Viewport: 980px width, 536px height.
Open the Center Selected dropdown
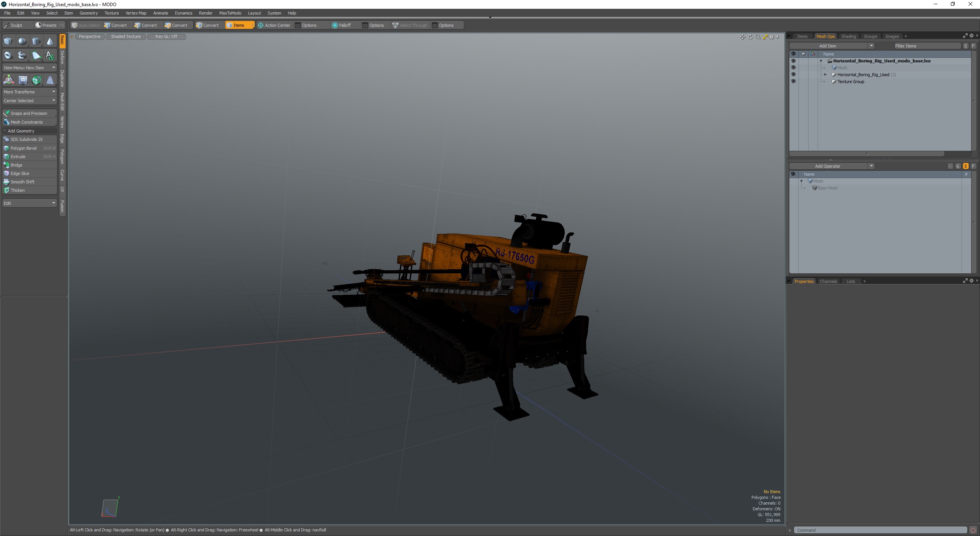point(29,101)
